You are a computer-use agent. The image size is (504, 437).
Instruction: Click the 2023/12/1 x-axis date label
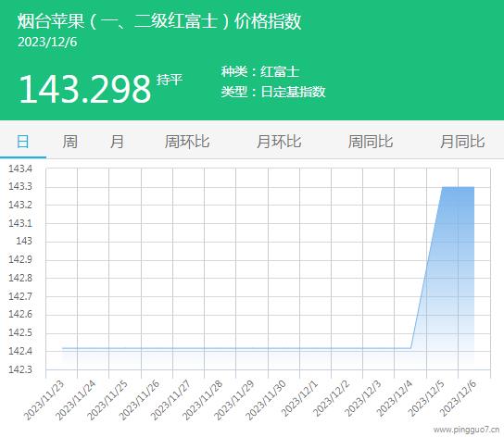click(x=299, y=398)
